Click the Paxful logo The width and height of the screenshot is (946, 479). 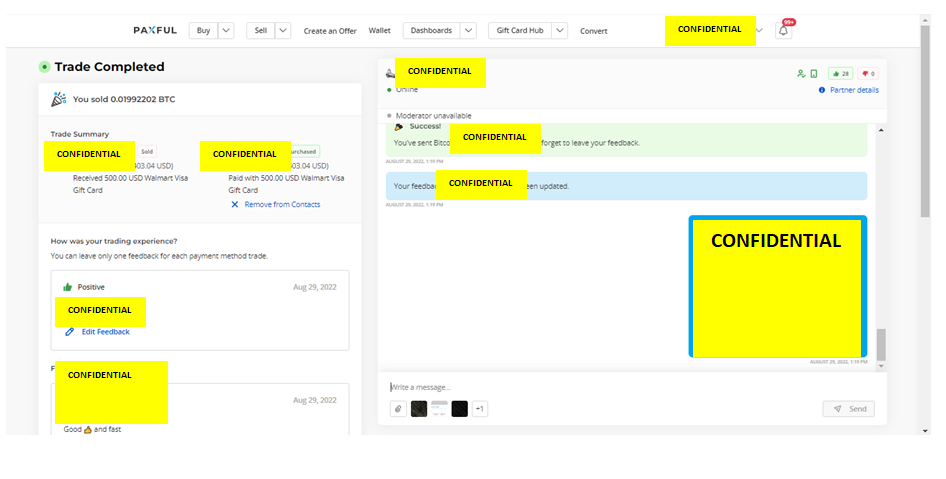pos(155,31)
